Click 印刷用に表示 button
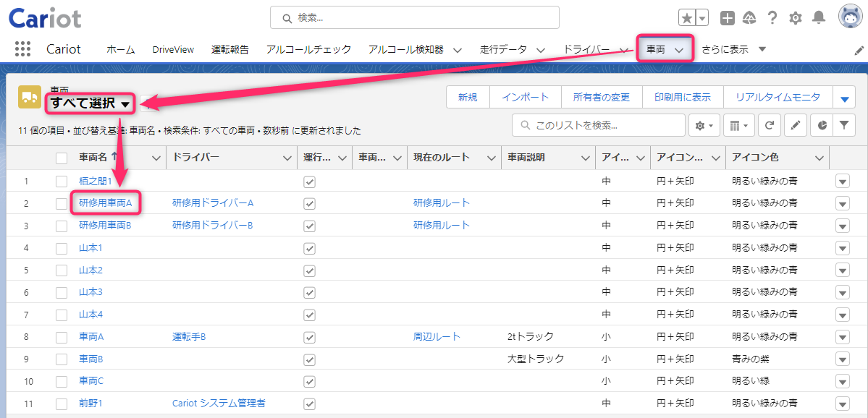Image resolution: width=868 pixels, height=418 pixels. [x=683, y=98]
